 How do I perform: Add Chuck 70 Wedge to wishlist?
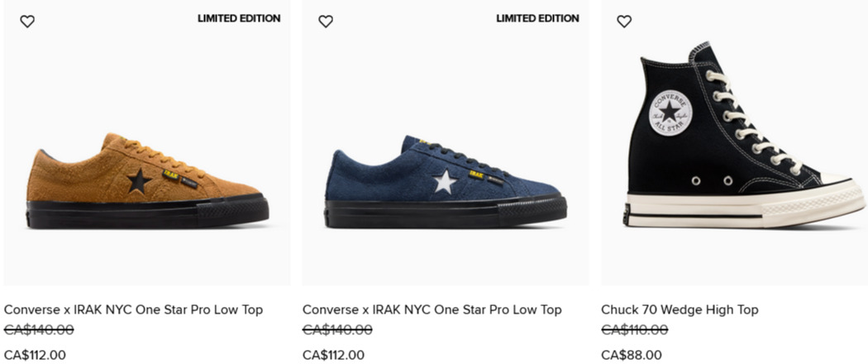tap(624, 22)
